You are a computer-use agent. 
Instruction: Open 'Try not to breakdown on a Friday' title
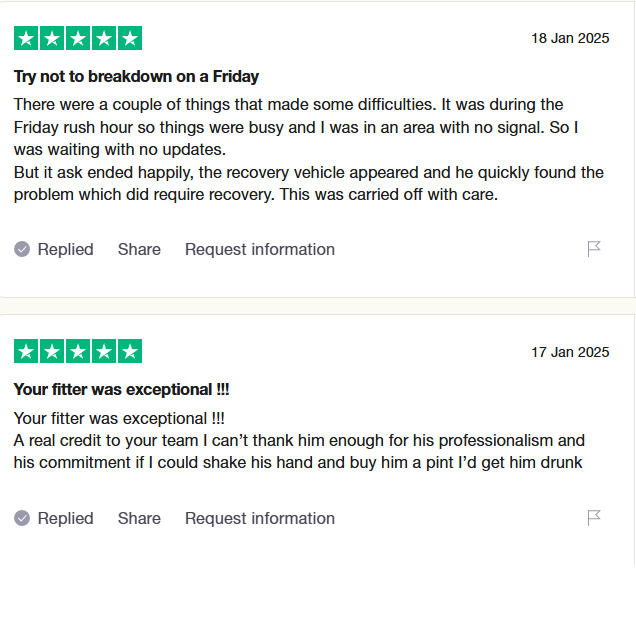(x=136, y=76)
